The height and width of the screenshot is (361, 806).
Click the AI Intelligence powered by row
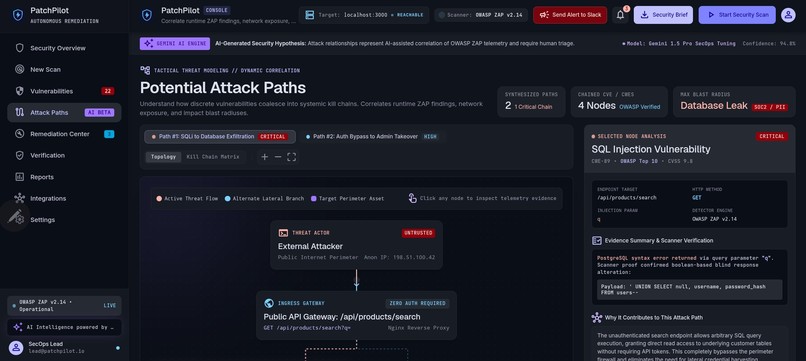point(64,327)
